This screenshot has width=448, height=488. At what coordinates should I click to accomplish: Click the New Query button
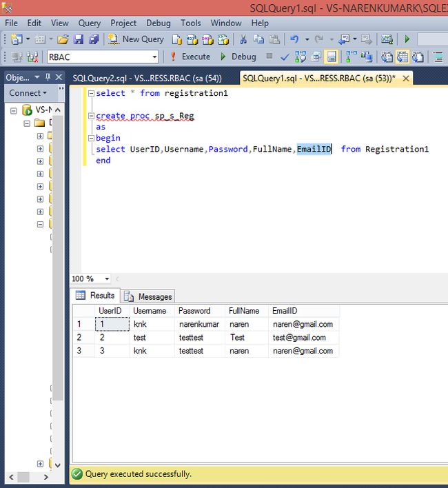[136, 39]
